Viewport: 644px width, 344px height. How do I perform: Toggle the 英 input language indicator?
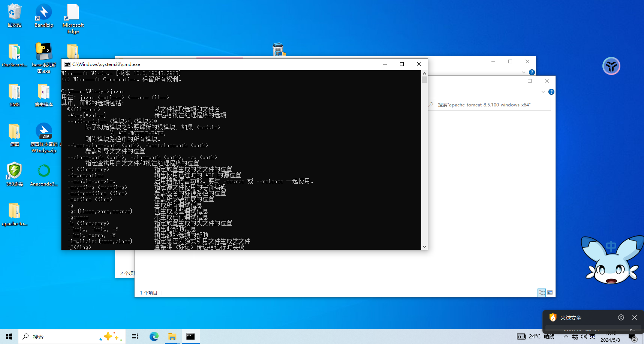pos(592,337)
